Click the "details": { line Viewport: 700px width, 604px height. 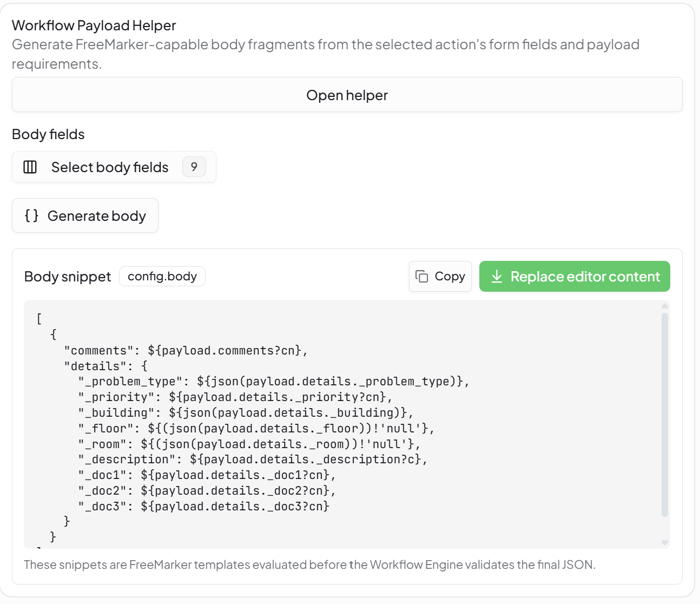click(105, 366)
